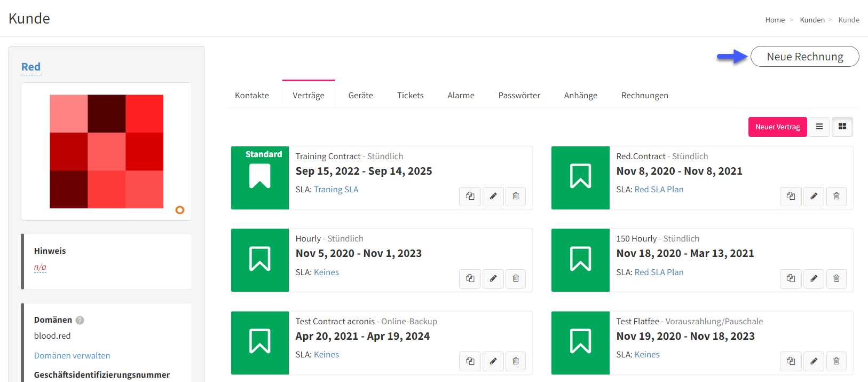Delete the Test Contract acronis
Image resolution: width=868 pixels, height=382 pixels.
[516, 361]
